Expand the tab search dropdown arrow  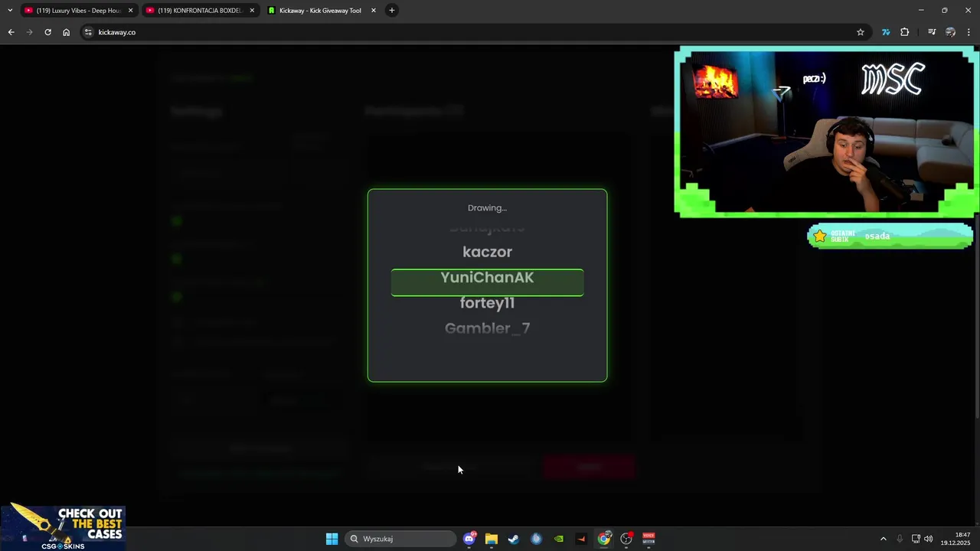[10, 10]
